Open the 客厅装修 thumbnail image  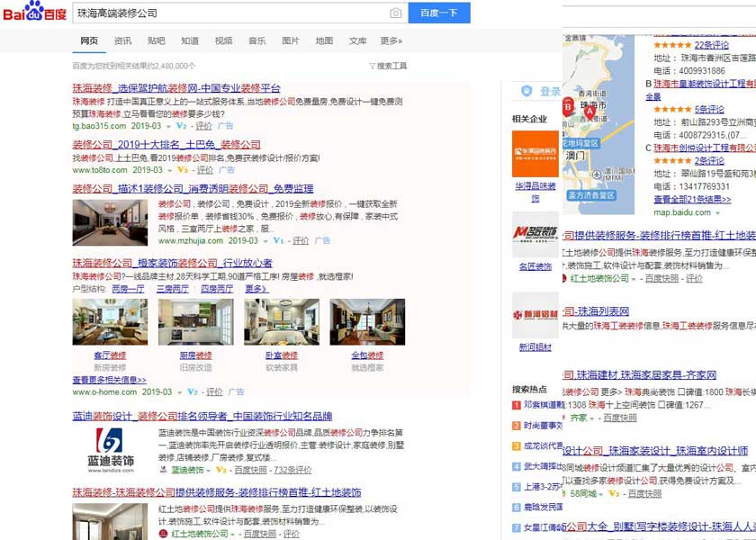click(x=111, y=321)
